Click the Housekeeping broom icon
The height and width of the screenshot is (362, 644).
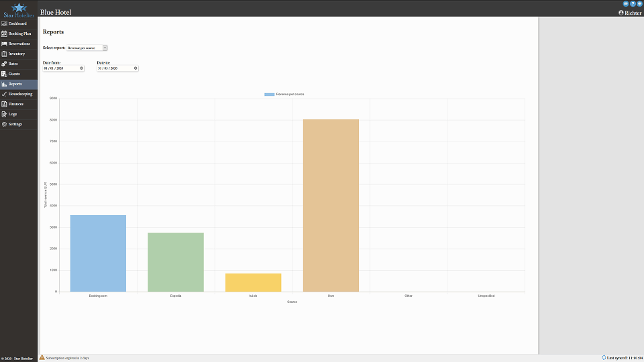pyautogui.click(x=4, y=94)
